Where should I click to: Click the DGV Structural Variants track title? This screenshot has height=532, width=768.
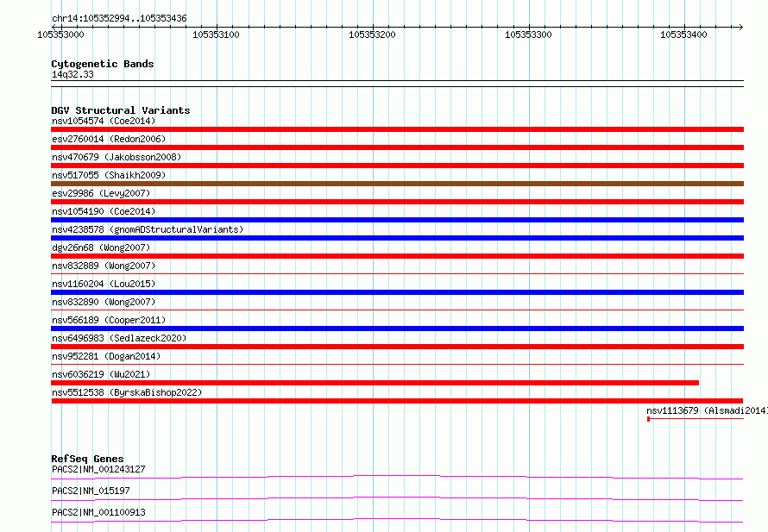121,110
